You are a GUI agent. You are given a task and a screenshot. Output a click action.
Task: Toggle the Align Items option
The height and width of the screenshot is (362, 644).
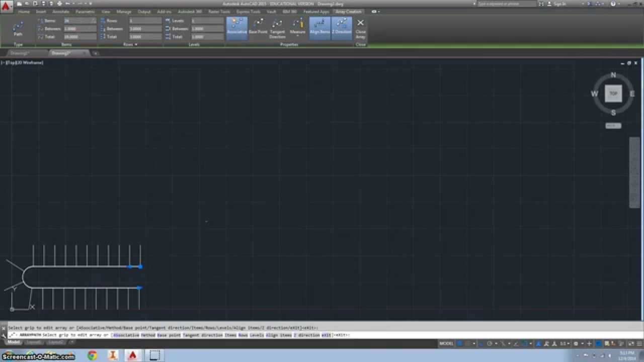click(x=319, y=27)
